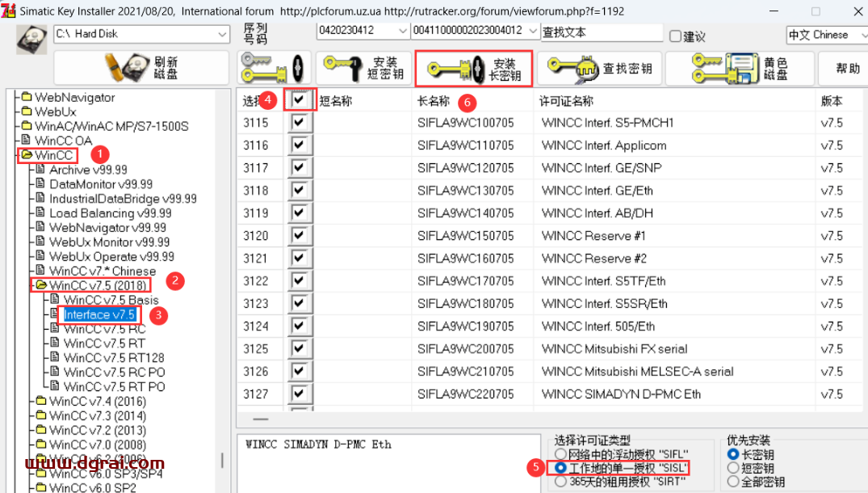Open the C:\ Hard Disk drive dropdown
Screen dimensions: 868x493
pos(222,34)
